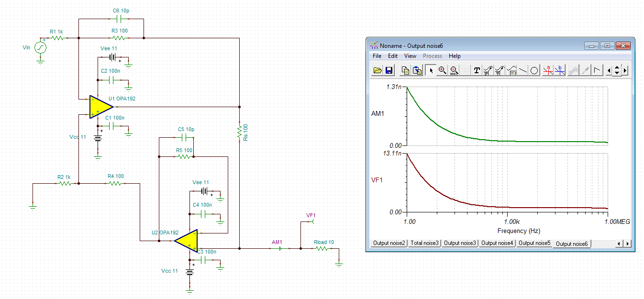Switch to the Output noise4 tab
Image resolution: width=644 pixels, height=299 pixels.
(x=497, y=243)
